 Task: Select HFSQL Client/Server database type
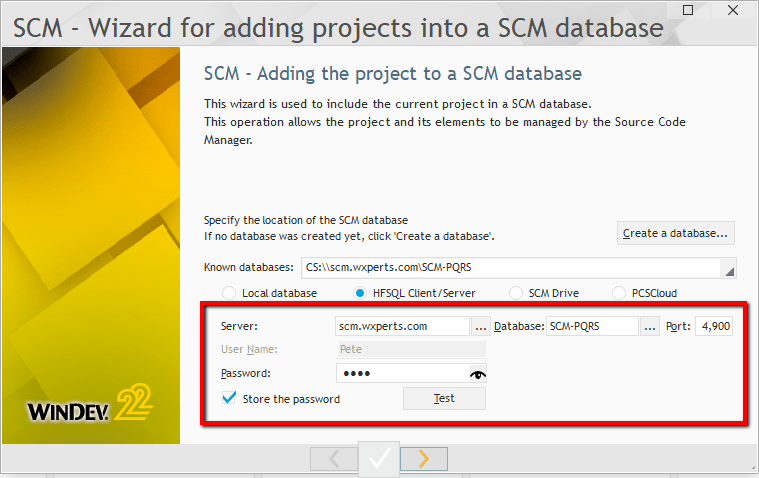[361, 293]
